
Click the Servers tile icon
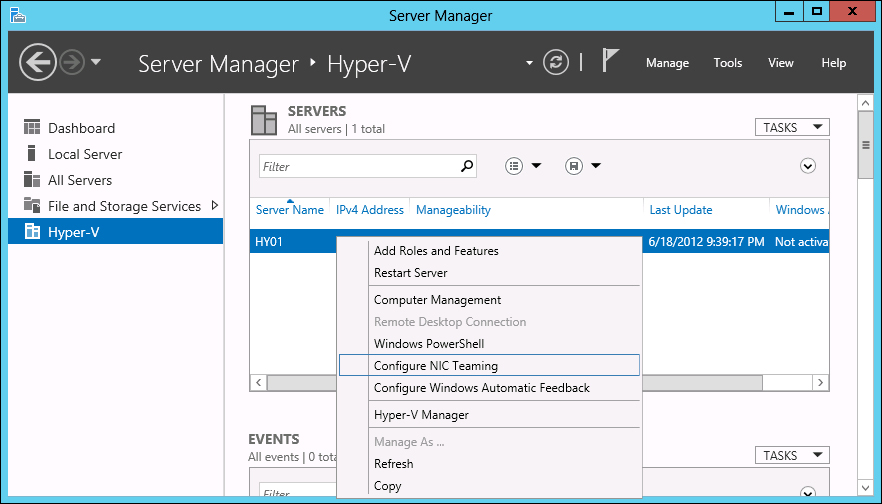pos(264,120)
